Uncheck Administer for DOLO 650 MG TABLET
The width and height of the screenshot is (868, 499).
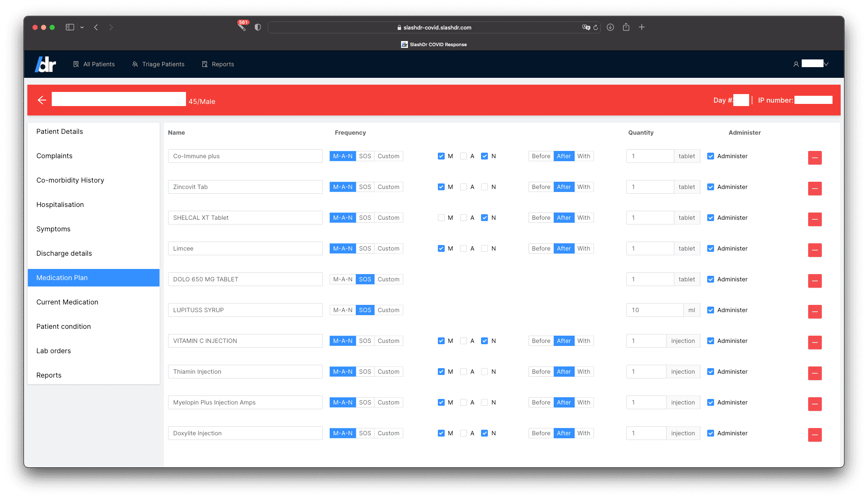(x=711, y=279)
